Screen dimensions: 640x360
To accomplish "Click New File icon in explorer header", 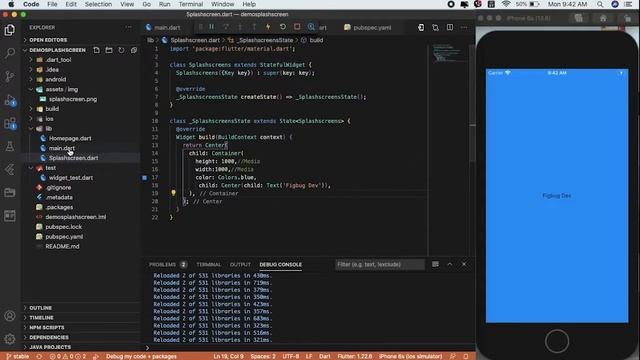I will click(x=96, y=50).
